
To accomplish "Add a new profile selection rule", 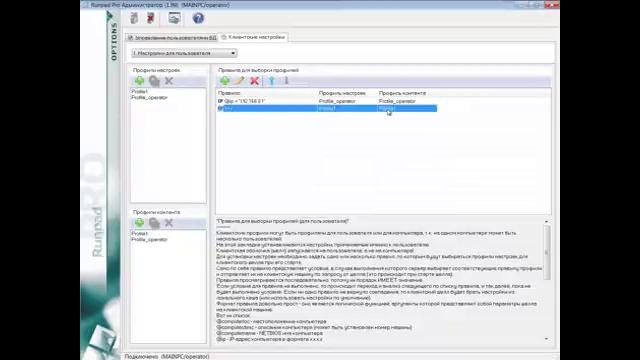I will tap(224, 81).
